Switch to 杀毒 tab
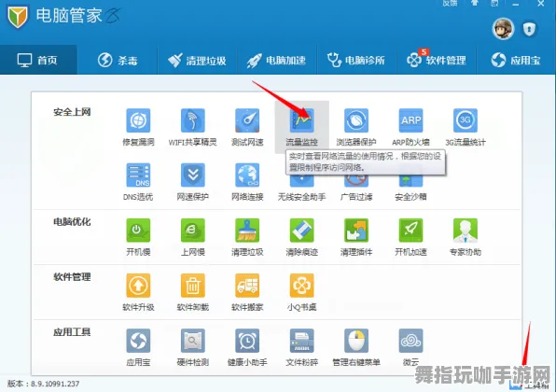This screenshot has height=392, width=556. (118, 60)
